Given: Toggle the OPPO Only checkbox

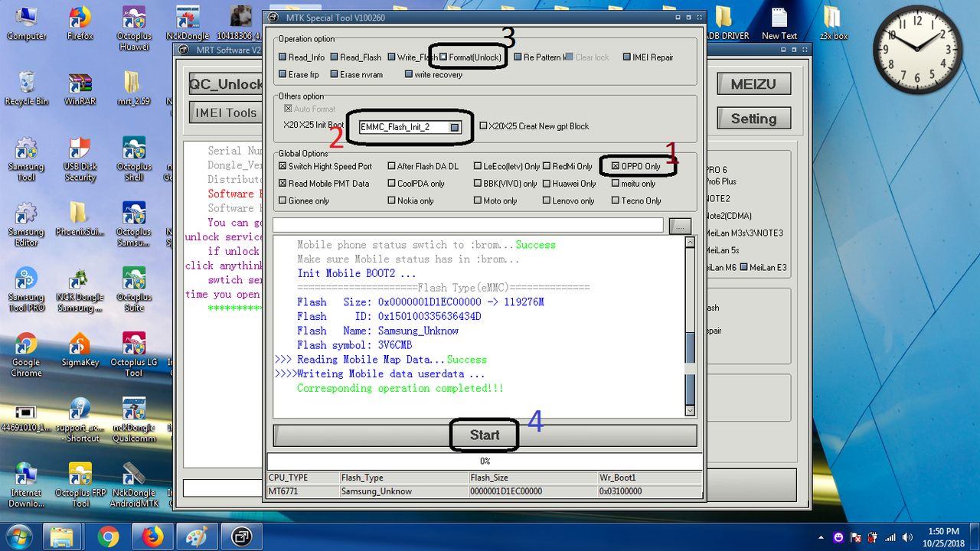Looking at the screenshot, I should tap(616, 166).
